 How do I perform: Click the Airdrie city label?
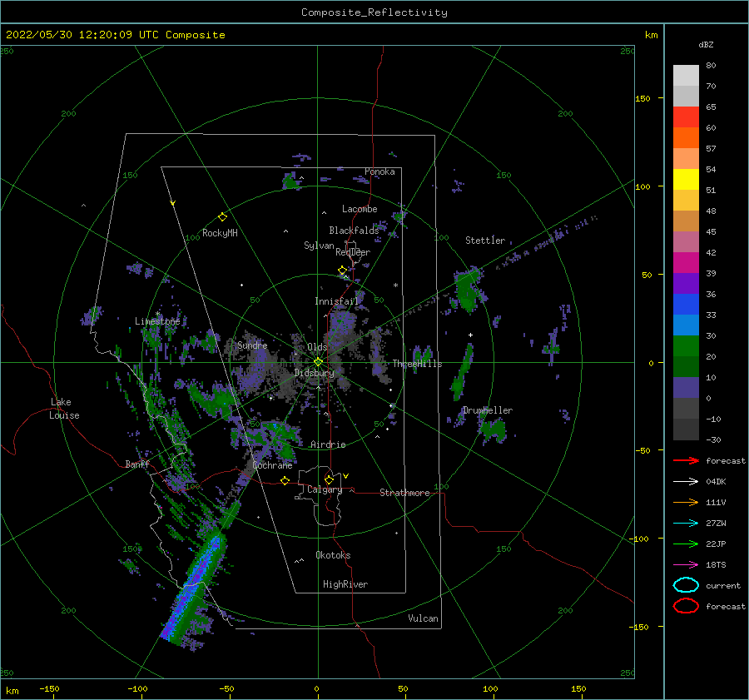[x=328, y=444]
